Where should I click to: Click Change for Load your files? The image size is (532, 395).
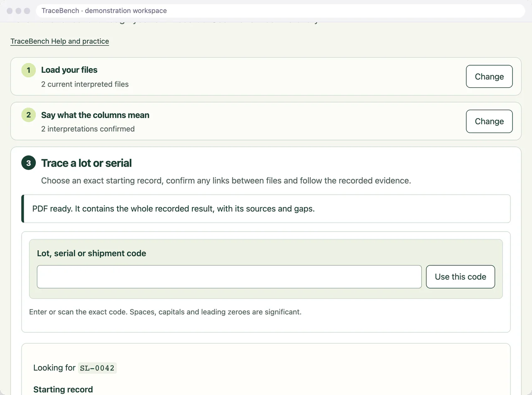[489, 77]
